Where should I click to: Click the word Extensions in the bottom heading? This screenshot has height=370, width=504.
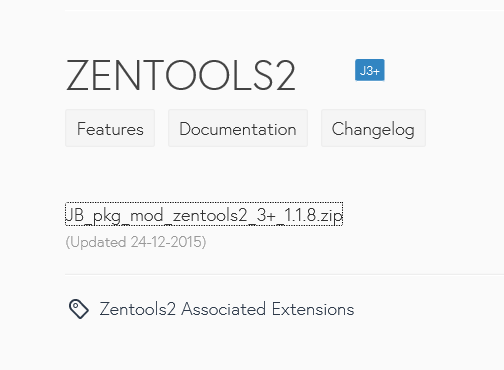pos(313,309)
